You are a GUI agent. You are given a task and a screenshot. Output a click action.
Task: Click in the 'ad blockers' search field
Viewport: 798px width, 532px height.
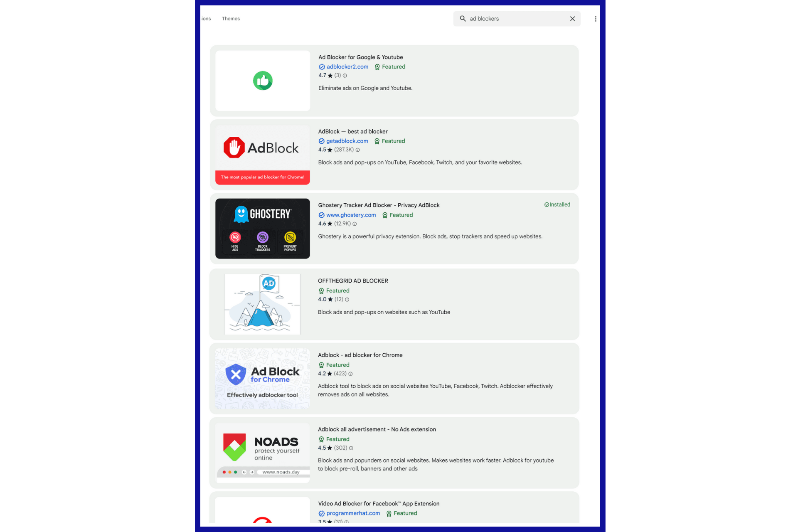pos(515,19)
